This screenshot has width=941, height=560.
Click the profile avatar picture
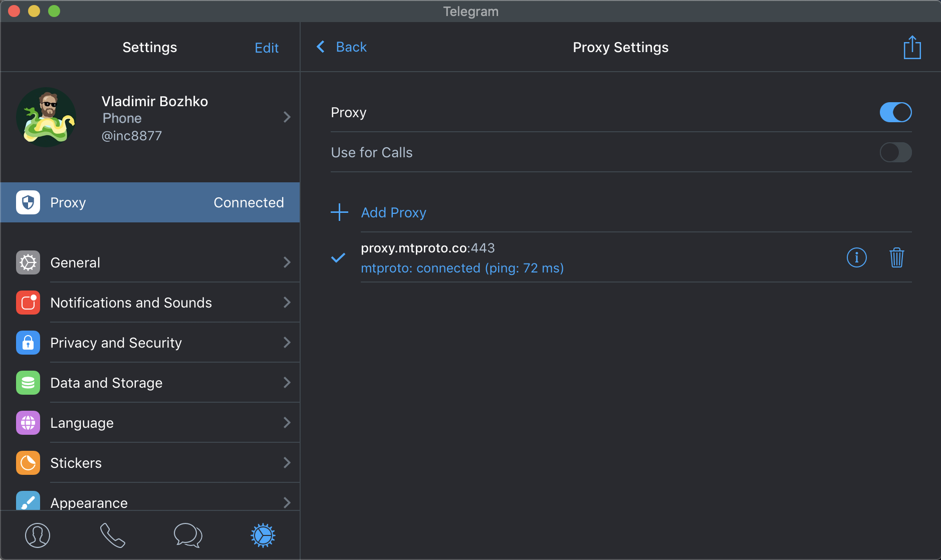(x=46, y=117)
